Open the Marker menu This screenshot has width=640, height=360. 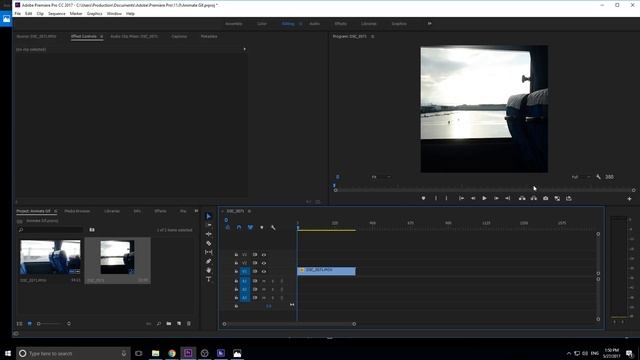(x=76, y=13)
